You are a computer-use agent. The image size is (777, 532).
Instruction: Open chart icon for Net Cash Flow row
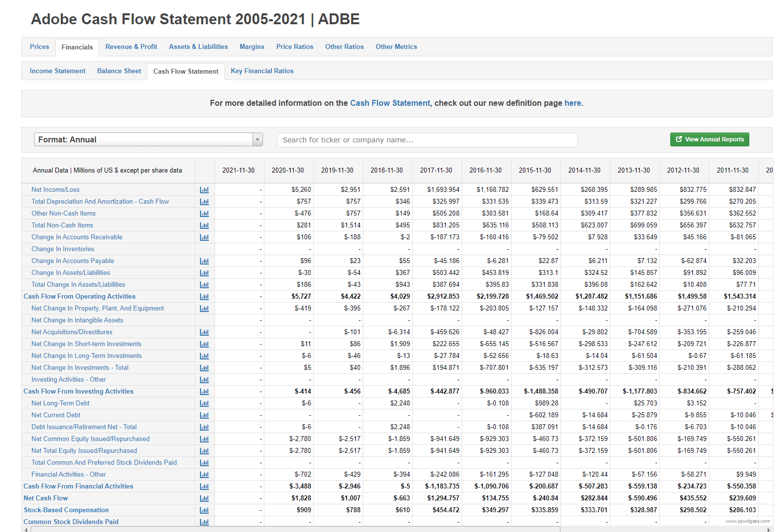pos(204,498)
